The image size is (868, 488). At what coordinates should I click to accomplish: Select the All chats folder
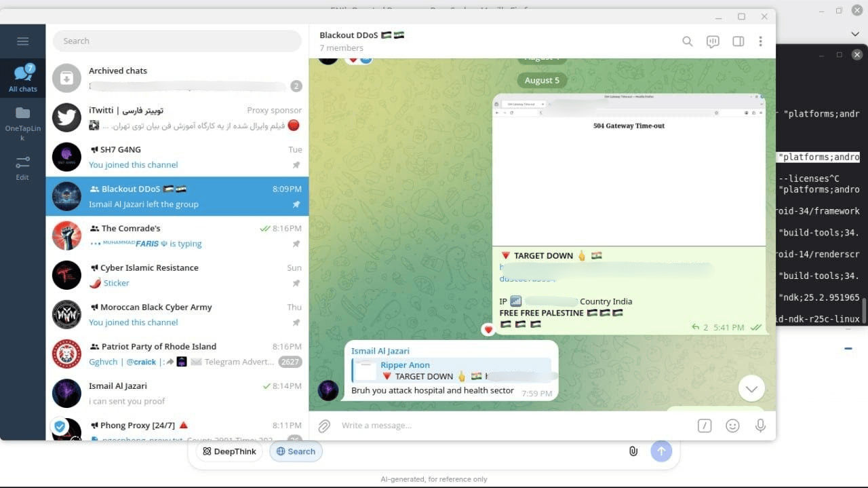[22, 77]
